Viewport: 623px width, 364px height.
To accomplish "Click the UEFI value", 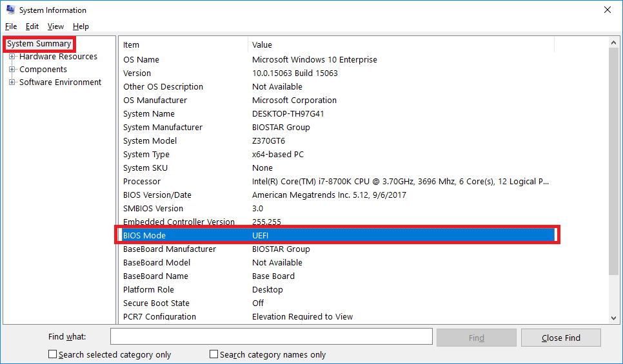I will pyautogui.click(x=261, y=235).
